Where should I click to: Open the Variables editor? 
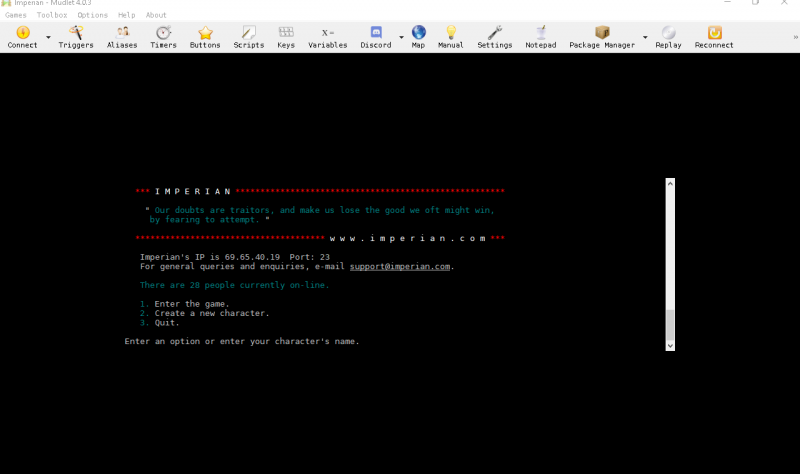[328, 37]
